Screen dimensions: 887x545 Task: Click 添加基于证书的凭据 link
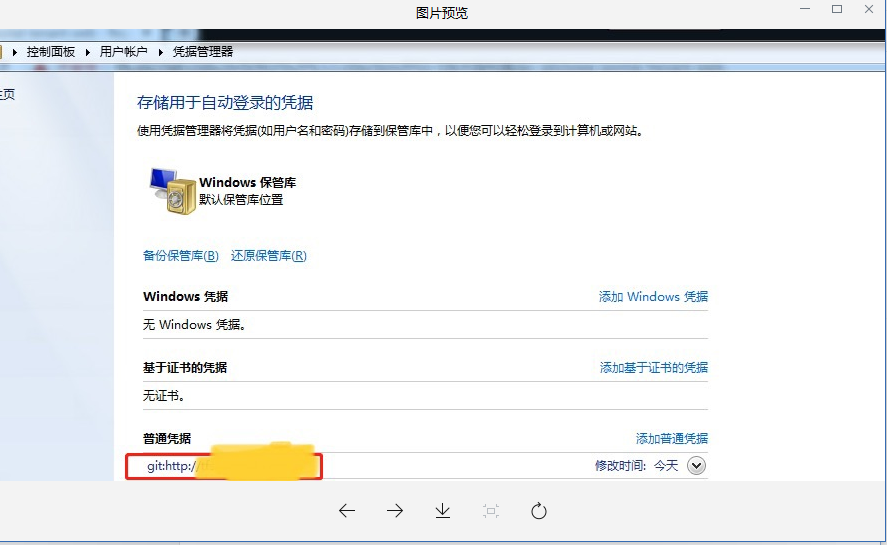tap(654, 368)
